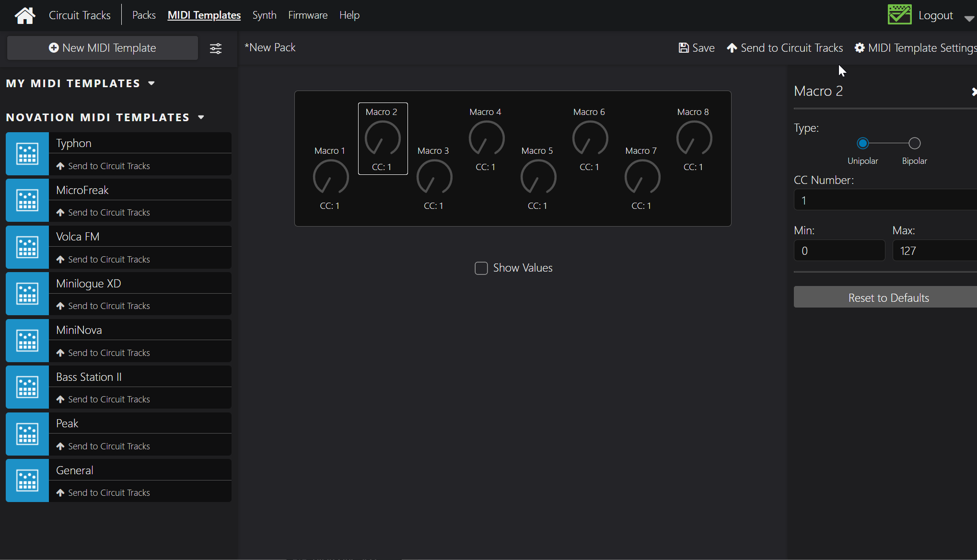
Task: Click the Bass Station II template grid icon
Action: click(x=27, y=387)
